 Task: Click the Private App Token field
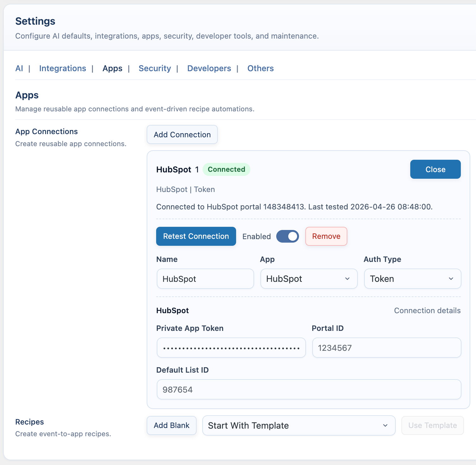coord(231,348)
